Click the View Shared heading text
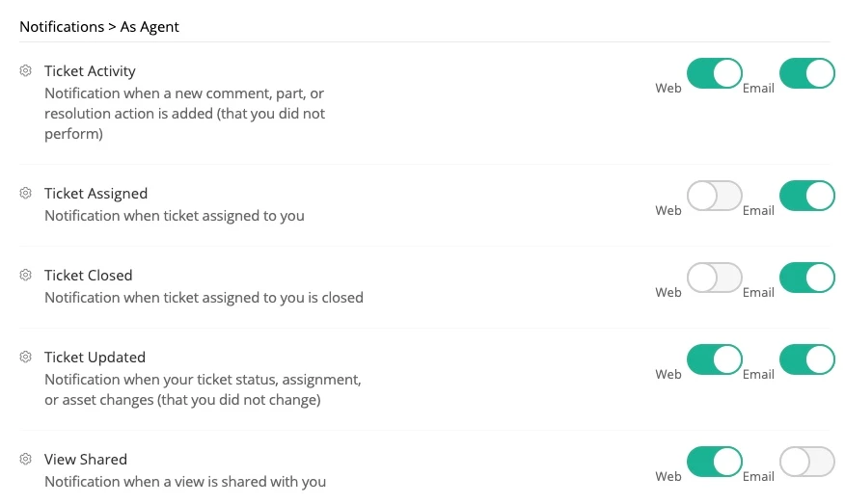The height and width of the screenshot is (504, 845). [86, 460]
